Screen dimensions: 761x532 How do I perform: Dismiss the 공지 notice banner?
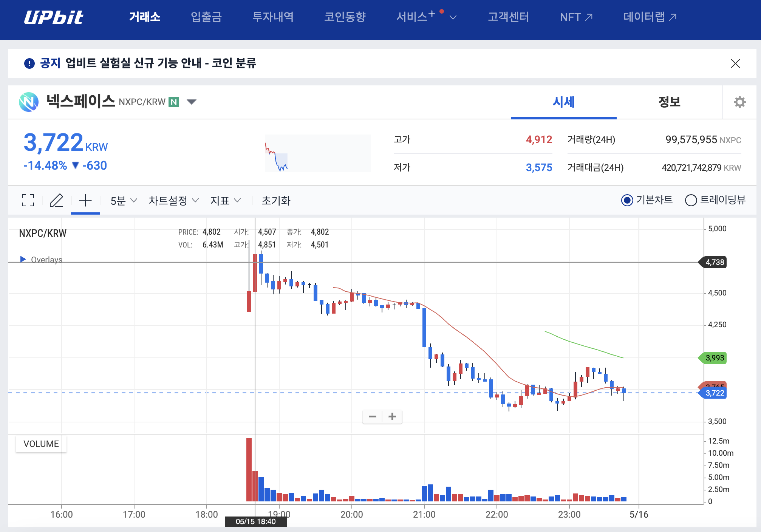736,63
